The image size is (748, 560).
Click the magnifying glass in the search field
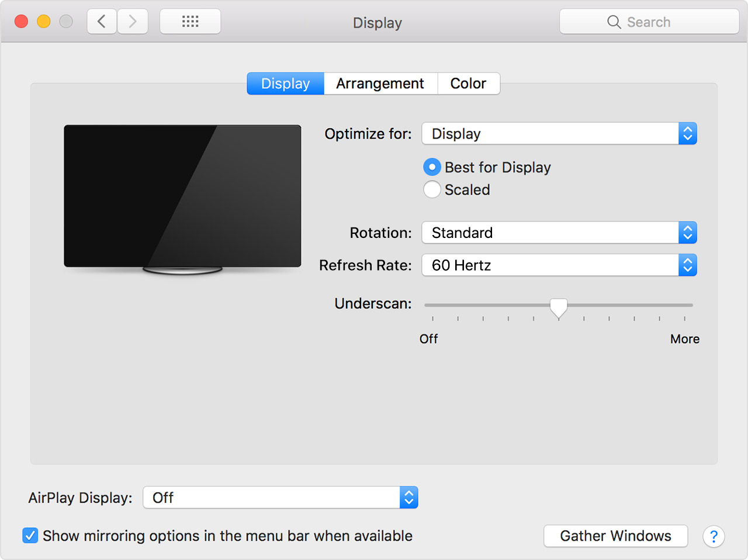[614, 22]
